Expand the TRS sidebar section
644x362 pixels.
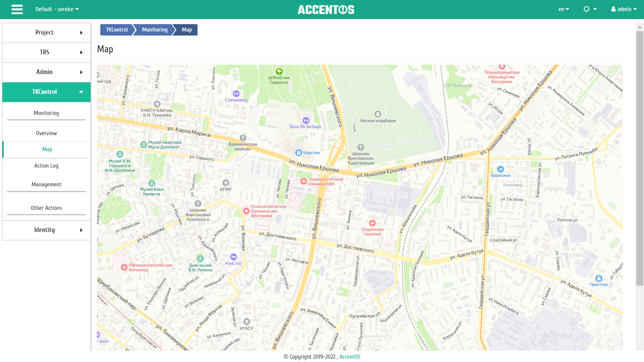click(x=46, y=52)
